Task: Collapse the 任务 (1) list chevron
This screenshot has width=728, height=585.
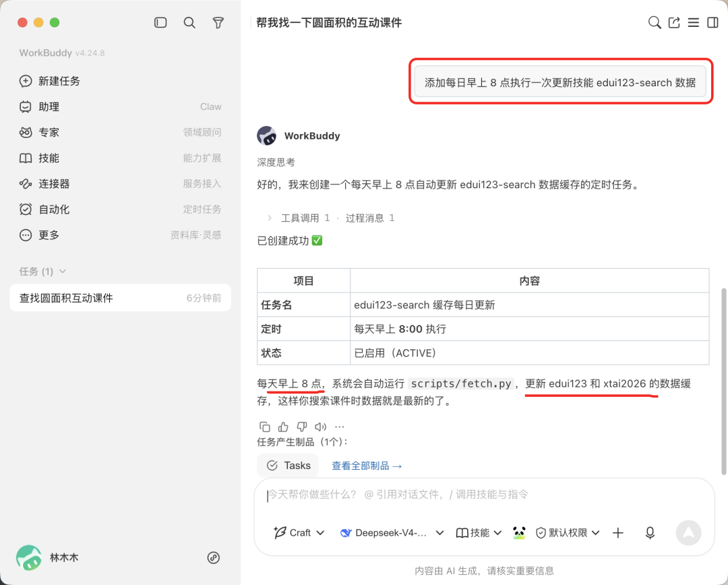Action: tap(63, 271)
